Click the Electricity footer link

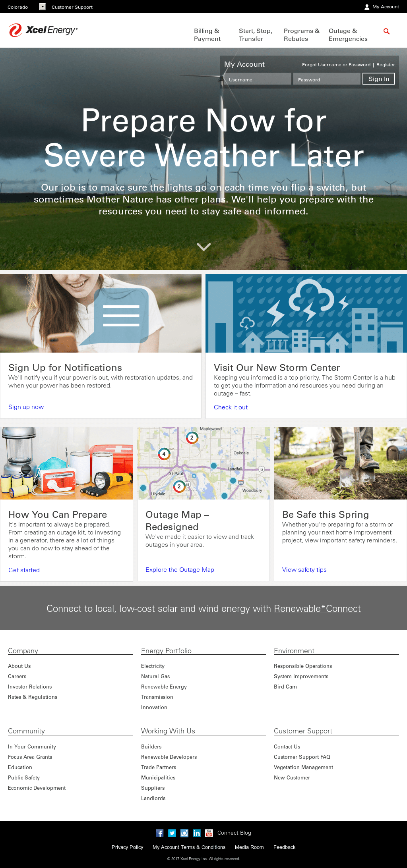pos(153,666)
